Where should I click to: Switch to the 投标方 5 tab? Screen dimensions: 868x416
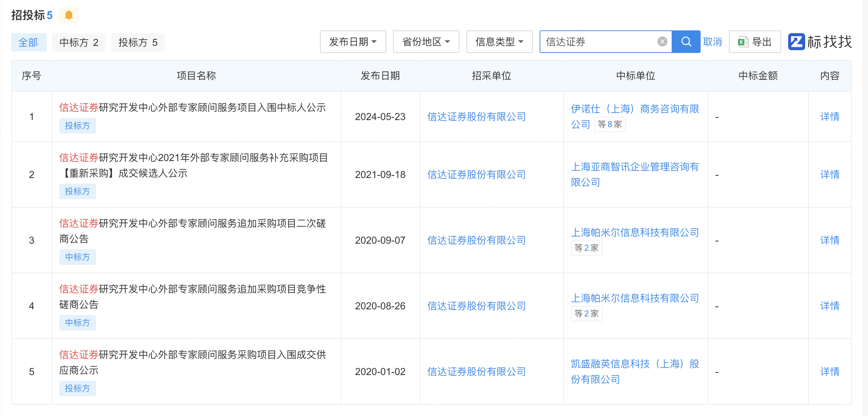138,43
